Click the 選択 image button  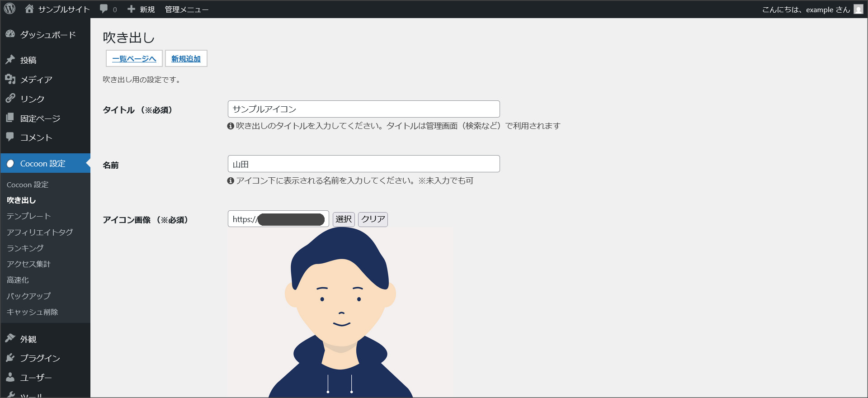click(x=344, y=219)
